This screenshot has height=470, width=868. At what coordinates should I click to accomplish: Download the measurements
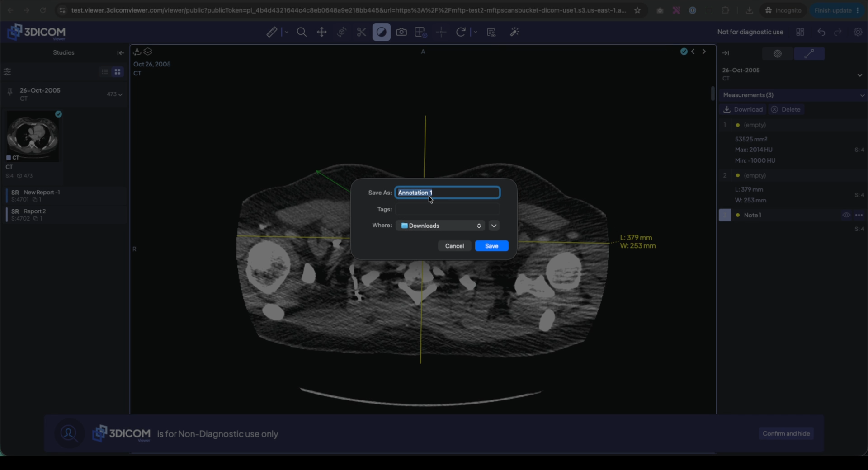click(x=743, y=109)
